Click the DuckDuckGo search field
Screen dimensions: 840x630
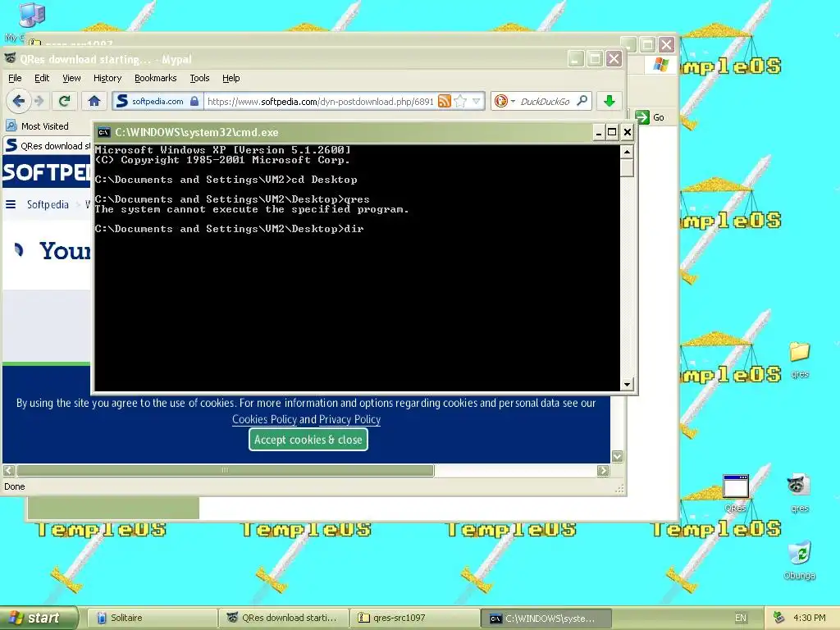coord(546,101)
